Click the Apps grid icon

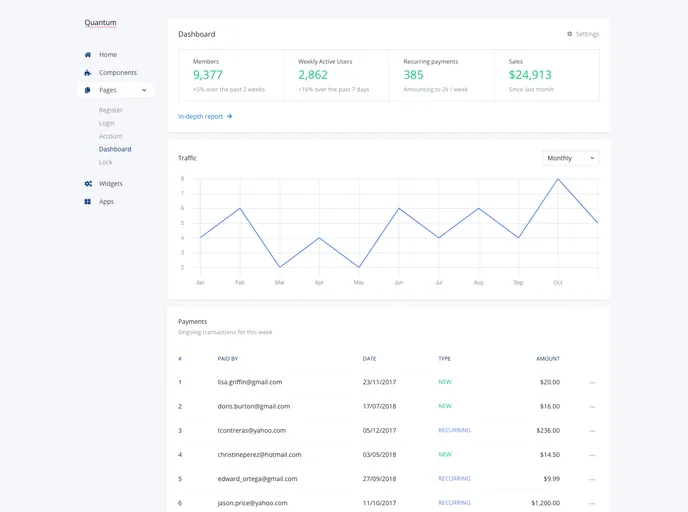click(88, 202)
